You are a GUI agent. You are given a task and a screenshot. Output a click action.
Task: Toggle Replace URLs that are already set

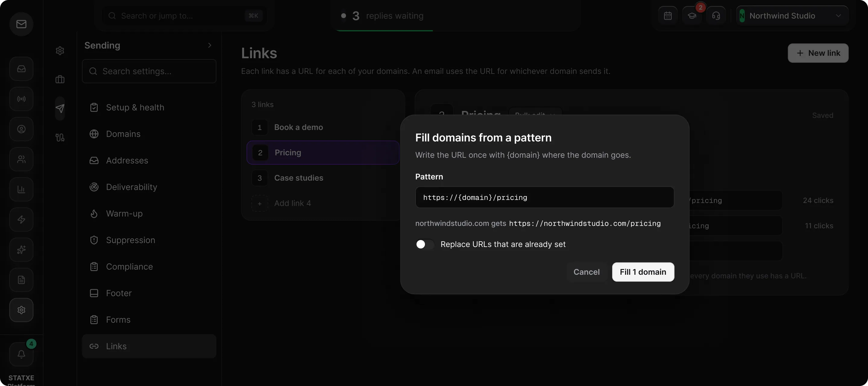pyautogui.click(x=425, y=244)
